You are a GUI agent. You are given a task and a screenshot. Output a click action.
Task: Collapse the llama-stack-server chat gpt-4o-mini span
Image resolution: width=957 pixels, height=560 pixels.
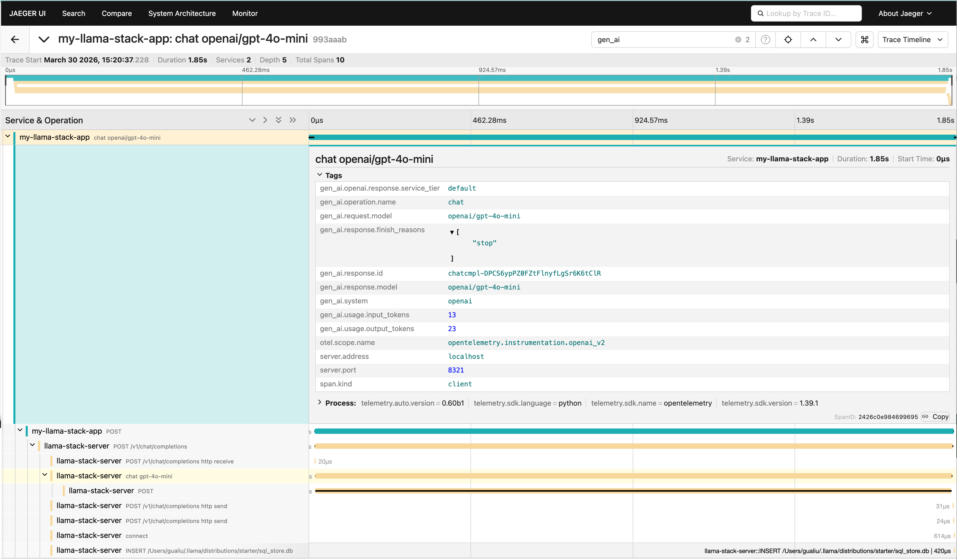click(x=45, y=475)
